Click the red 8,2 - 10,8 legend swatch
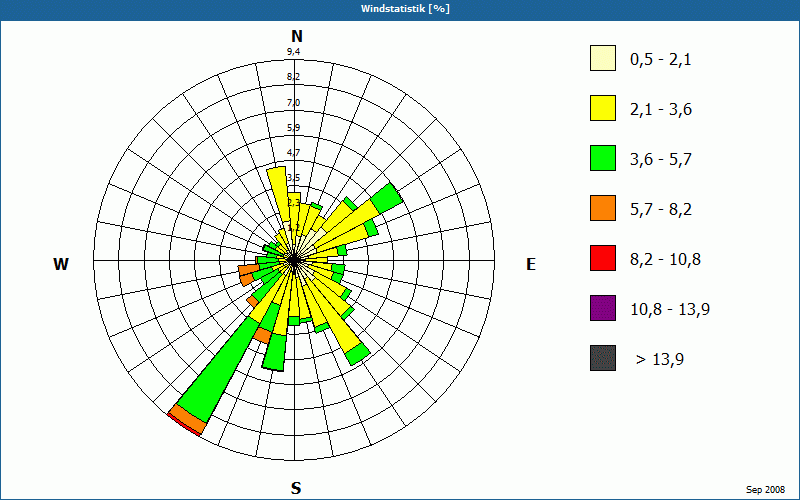Viewport: 800px width, 500px height. [603, 258]
